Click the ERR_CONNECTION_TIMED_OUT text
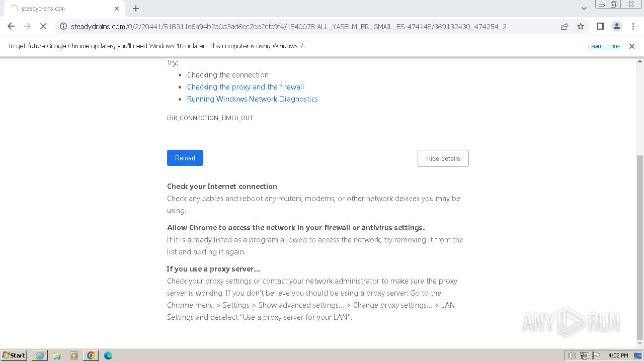644x362 pixels. [x=210, y=118]
